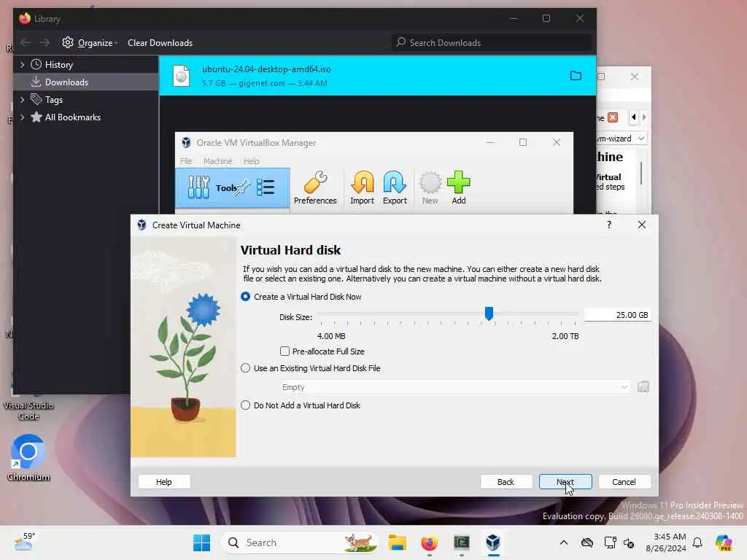Open Chromium desktop shortcut
This screenshot has width=747, height=560.
[28, 458]
